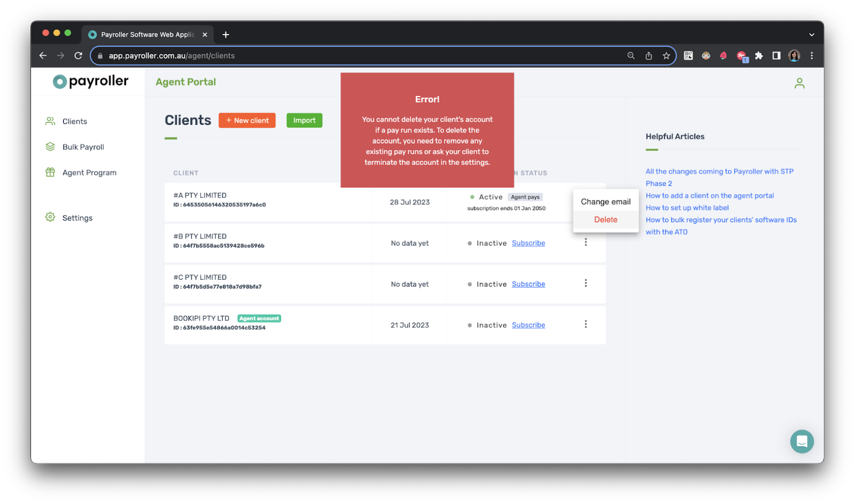Click the #C PTY LIMITED client name
855x504 pixels.
tap(200, 278)
